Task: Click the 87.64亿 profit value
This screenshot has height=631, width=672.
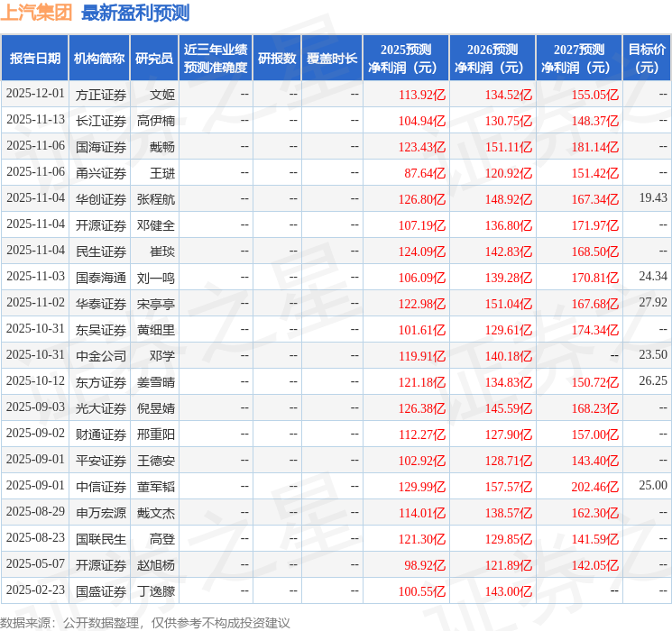Action: (425, 173)
